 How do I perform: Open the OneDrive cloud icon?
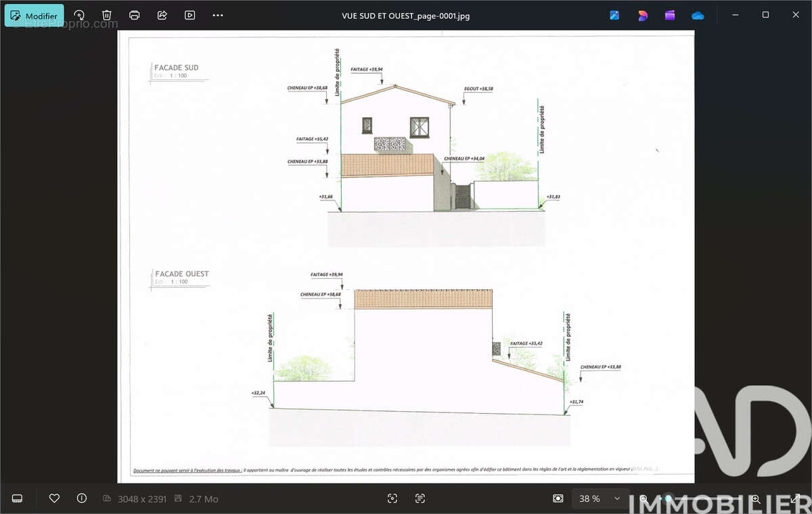point(698,15)
